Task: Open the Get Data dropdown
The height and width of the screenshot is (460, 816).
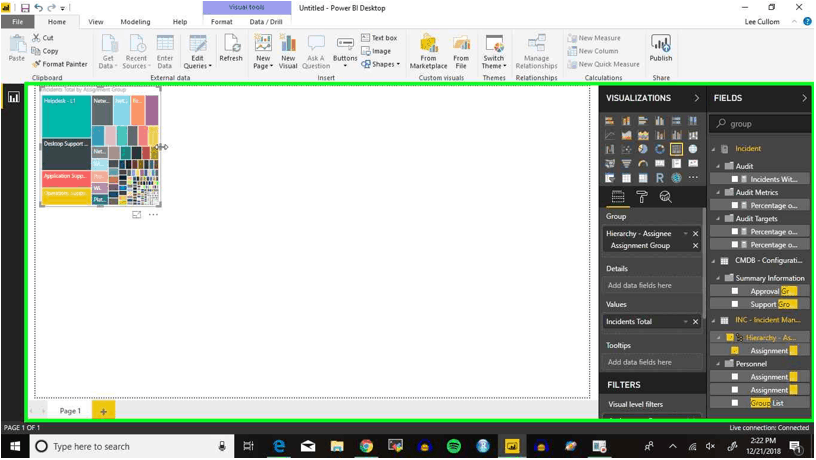Action: click(108, 51)
